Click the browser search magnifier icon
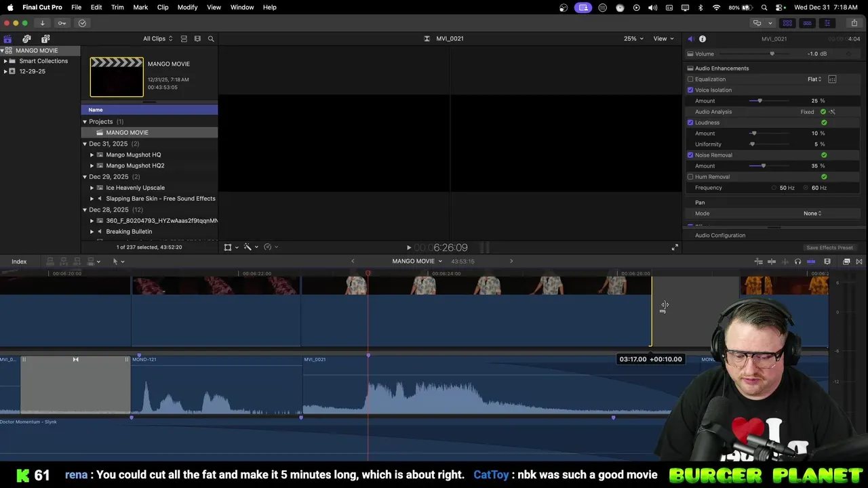Image resolution: width=868 pixels, height=488 pixels. [211, 39]
